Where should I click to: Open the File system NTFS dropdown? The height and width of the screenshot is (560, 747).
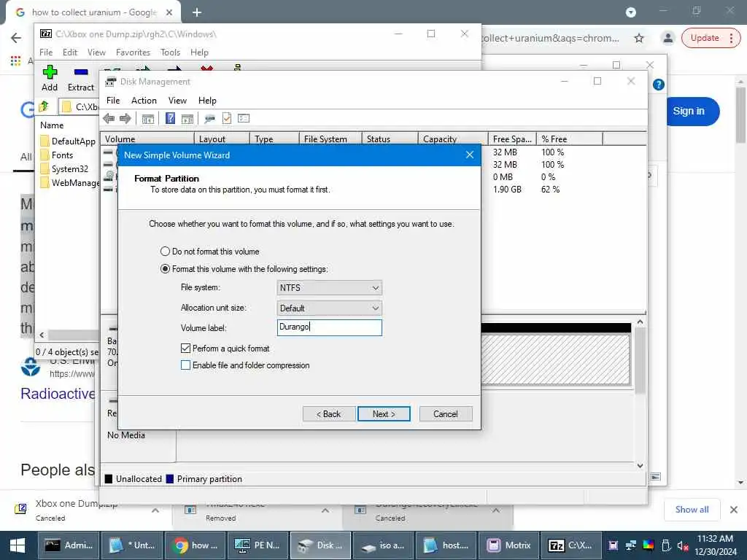(329, 287)
